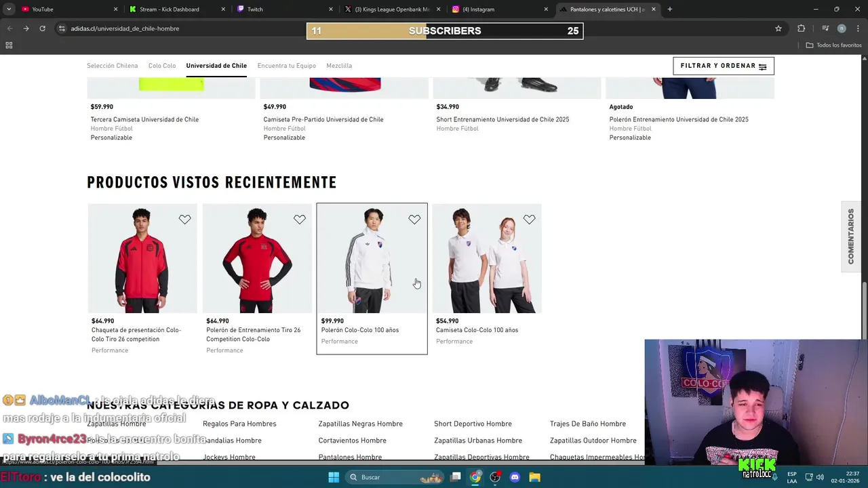Open Polerón Colo-Colo 100 años title link
This screenshot has height=488, width=868.
pyautogui.click(x=360, y=330)
